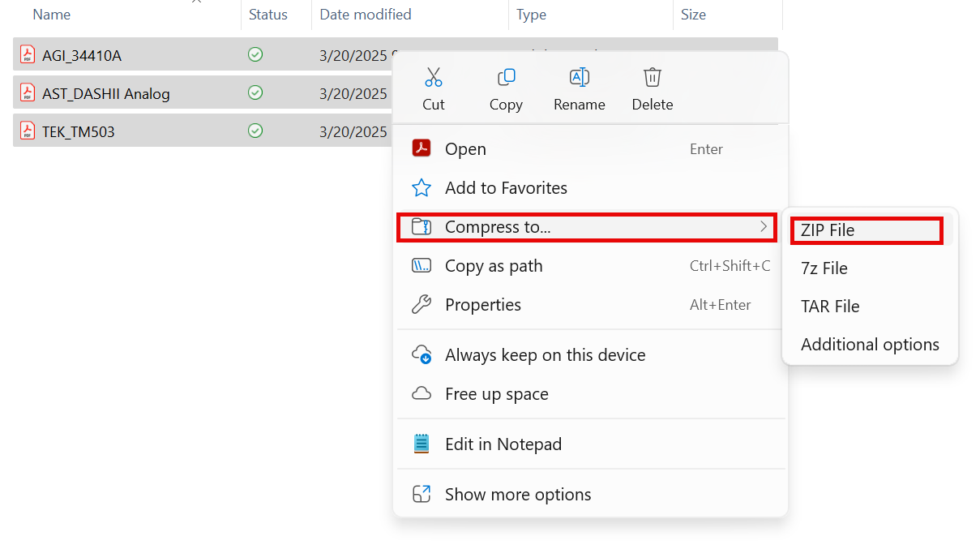Sort by Date modified column header
The width and height of the screenshot is (980, 545).
366,15
